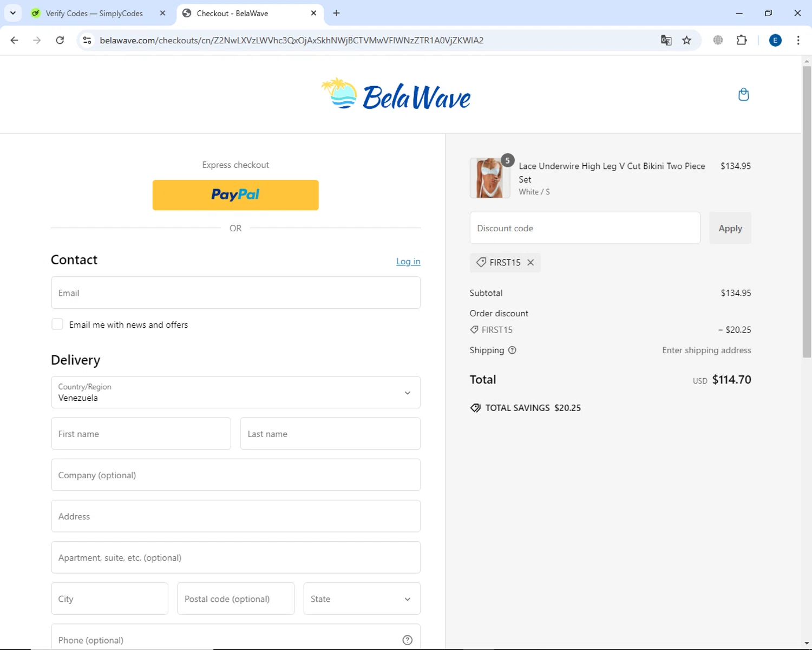Click the Enter shipping address text

(x=706, y=350)
